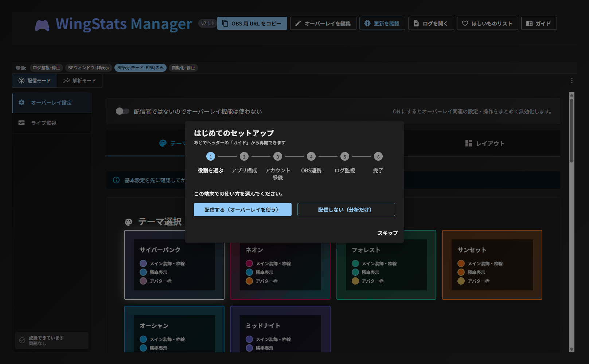Click the gear icon beside オーバーレイ設定
This screenshot has height=364, width=589.
click(22, 102)
